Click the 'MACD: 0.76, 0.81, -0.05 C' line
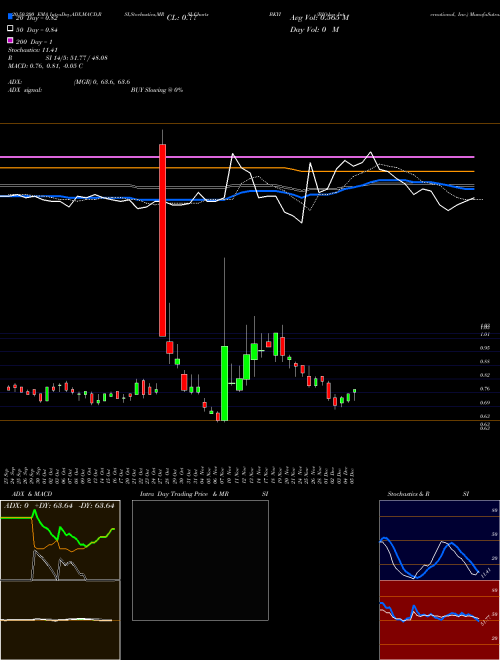Viewport: 500px width, 660px height. [x=45, y=66]
